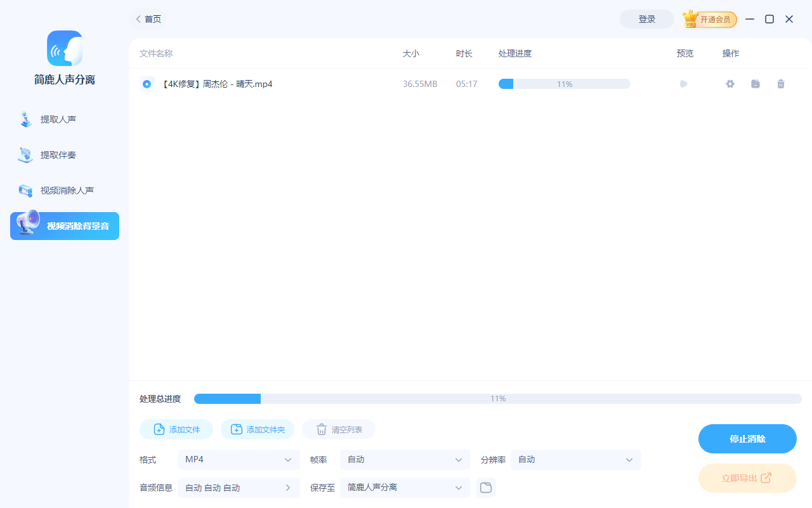Select the 提取伴奏 sidebar icon
The height and width of the screenshot is (508, 812).
point(26,154)
